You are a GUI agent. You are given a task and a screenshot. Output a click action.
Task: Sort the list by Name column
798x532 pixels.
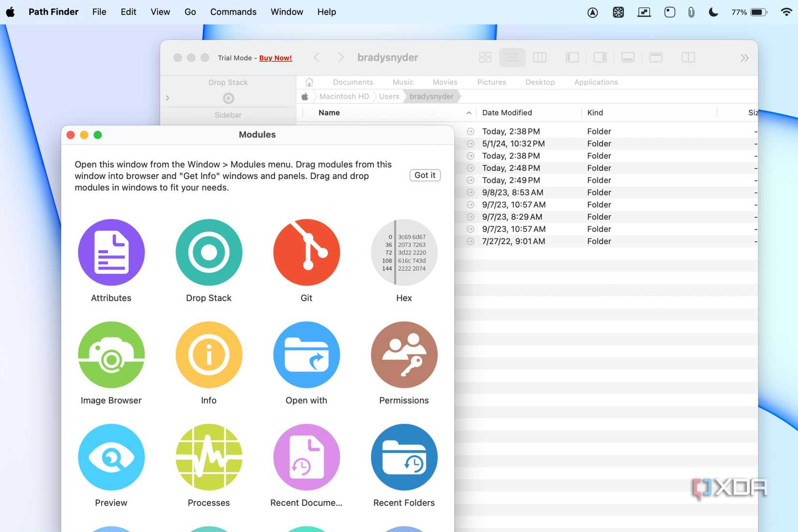(329, 113)
